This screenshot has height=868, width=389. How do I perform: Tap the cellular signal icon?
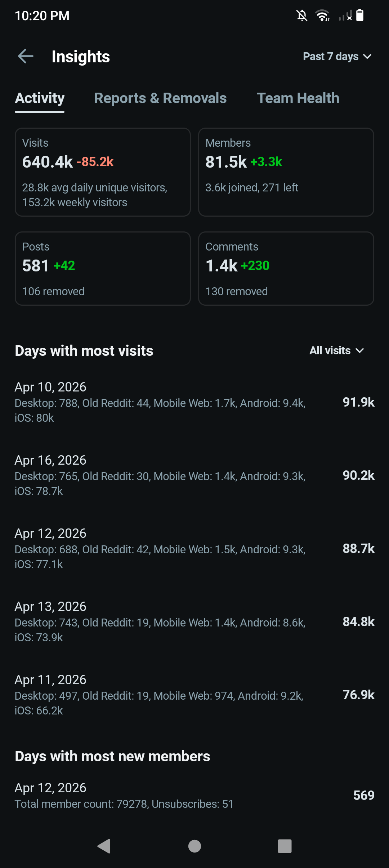pos(345,15)
